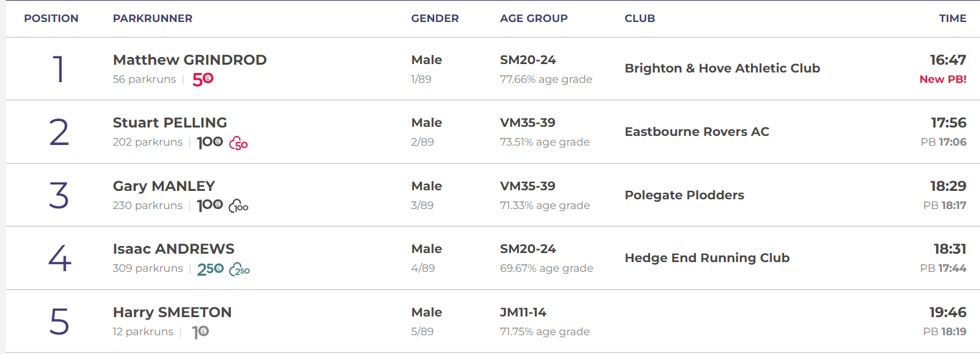Image resolution: width=980 pixels, height=354 pixels.
Task: Open Stuart PELLING's runner page
Action: coord(169,123)
